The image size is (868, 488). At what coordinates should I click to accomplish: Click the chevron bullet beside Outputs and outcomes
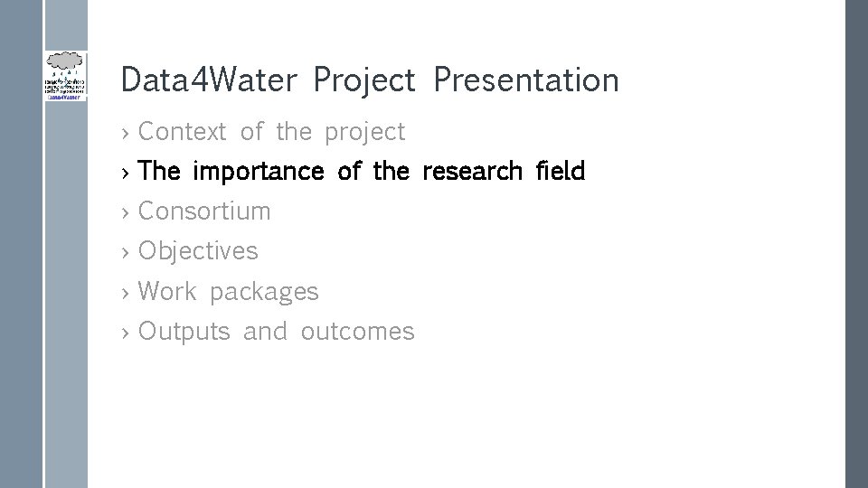point(126,333)
